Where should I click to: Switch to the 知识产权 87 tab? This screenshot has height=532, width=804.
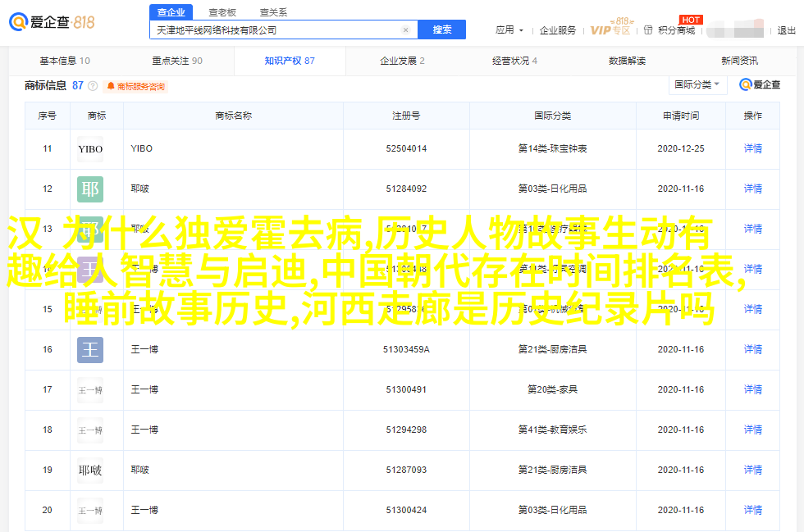tap(289, 61)
